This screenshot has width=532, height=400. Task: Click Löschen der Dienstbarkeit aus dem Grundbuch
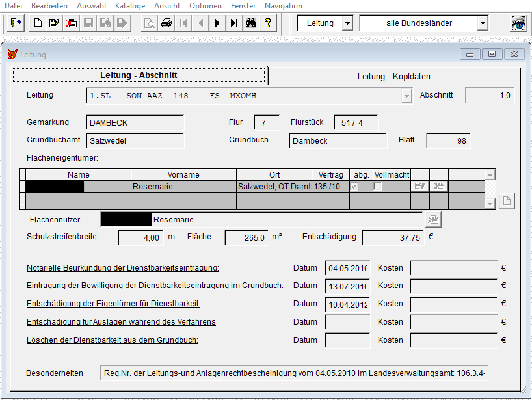[x=113, y=340]
